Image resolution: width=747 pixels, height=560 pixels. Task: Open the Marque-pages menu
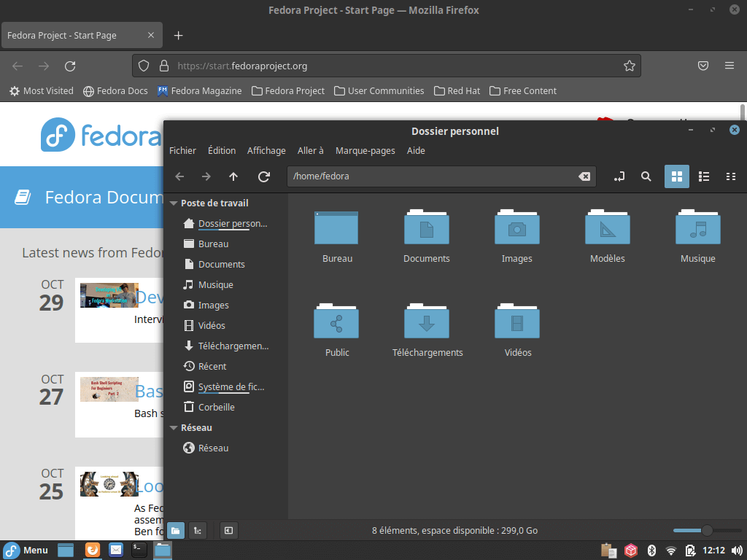tap(365, 150)
